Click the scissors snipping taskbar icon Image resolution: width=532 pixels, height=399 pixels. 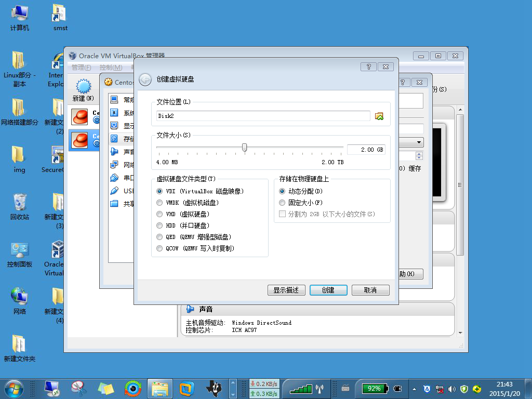79,389
